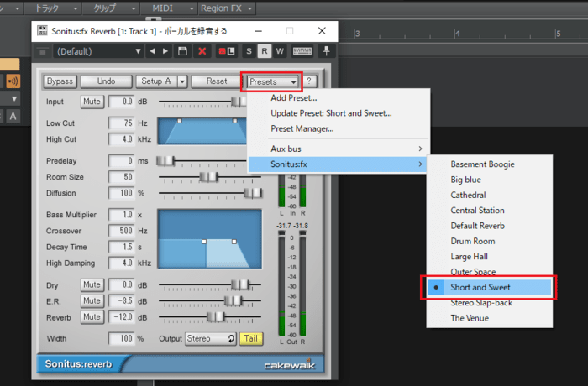This screenshot has width=588, height=386.
Task: Mute the Reverb signal
Action: [x=92, y=317]
